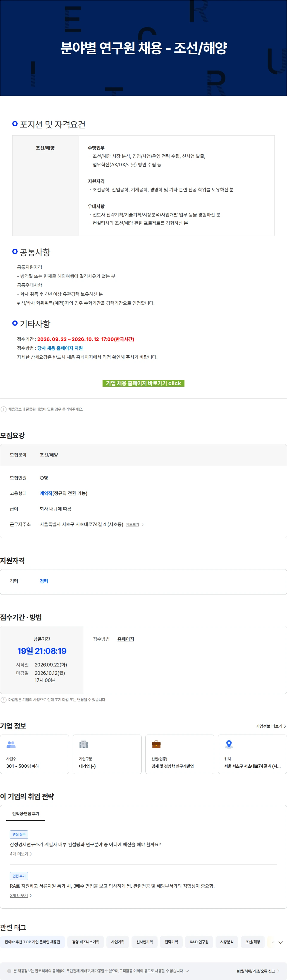Viewport: 287px width, 980px height.
Task: Click the info icon beside 마감일은 기업의 사정으로
Action: [3, 700]
